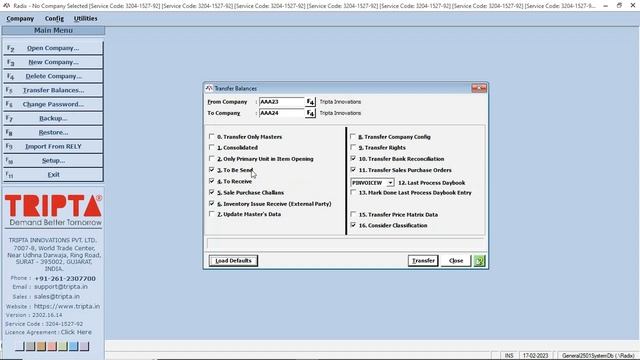Select the orange color theme swatch
This screenshot has width=640, height=360.
pos(41,347)
